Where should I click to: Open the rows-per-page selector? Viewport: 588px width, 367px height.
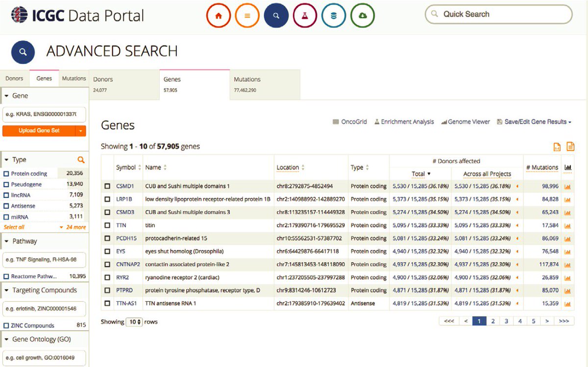pyautogui.click(x=134, y=322)
